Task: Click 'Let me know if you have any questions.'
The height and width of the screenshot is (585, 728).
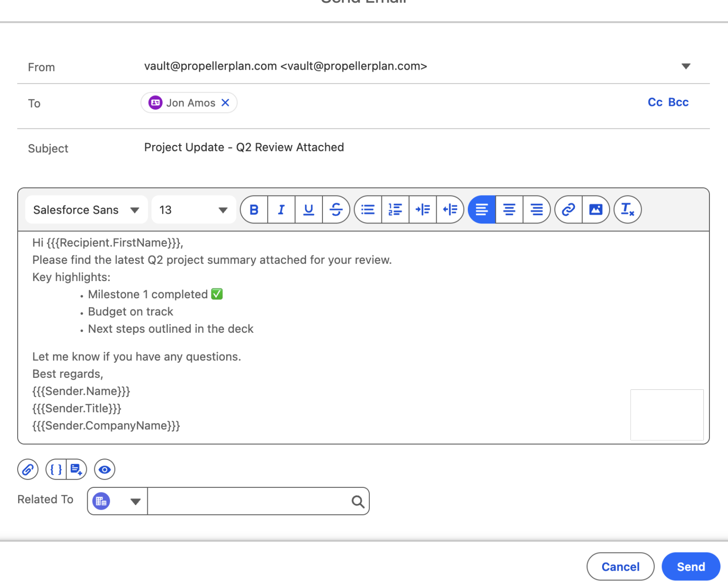Action: pyautogui.click(x=137, y=356)
